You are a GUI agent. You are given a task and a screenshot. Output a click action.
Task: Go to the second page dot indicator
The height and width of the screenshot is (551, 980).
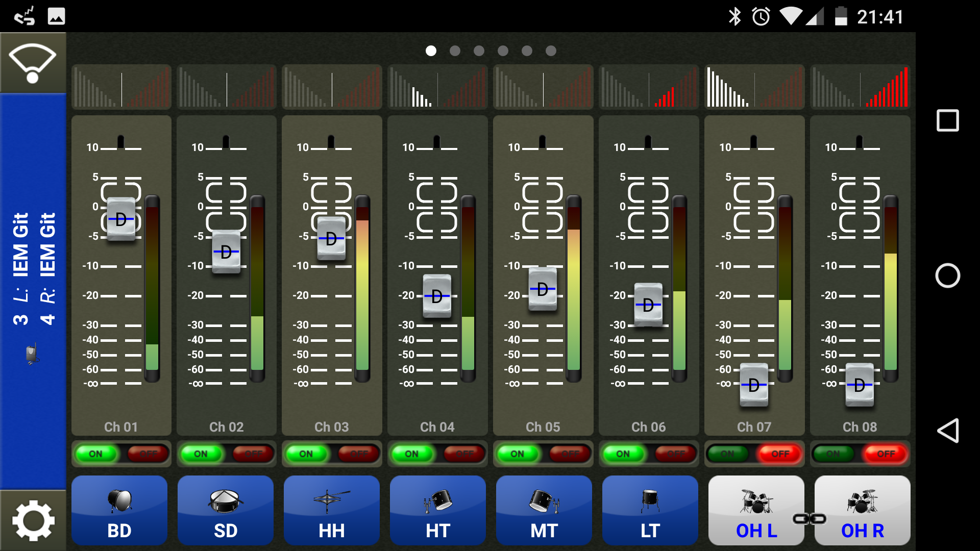click(455, 51)
